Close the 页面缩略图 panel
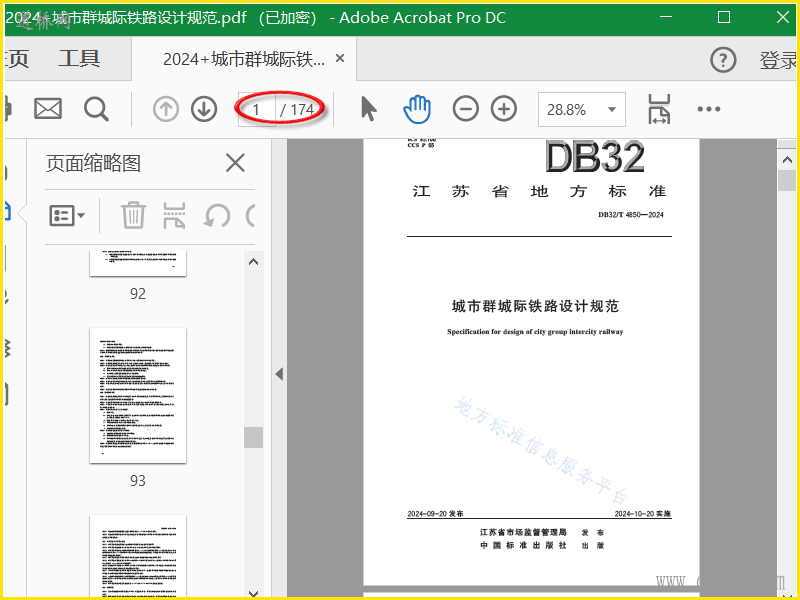Viewport: 800px width, 600px height. click(x=235, y=163)
